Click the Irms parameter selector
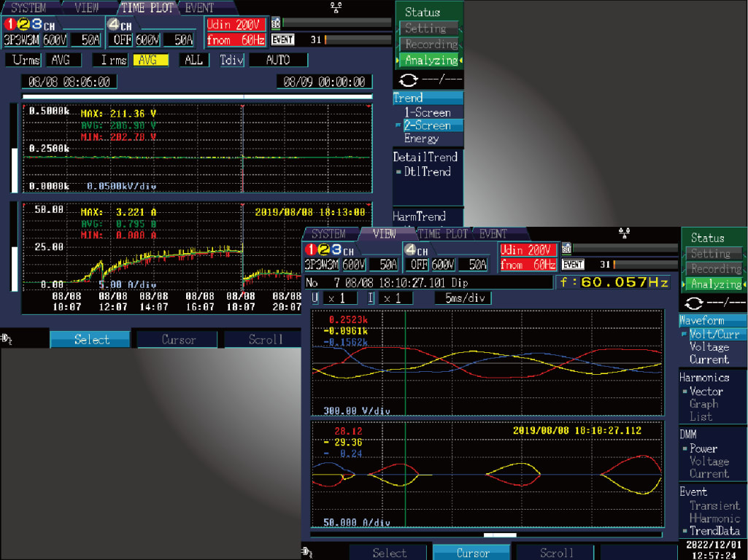Screen dimensions: 748x560 [x=111, y=60]
